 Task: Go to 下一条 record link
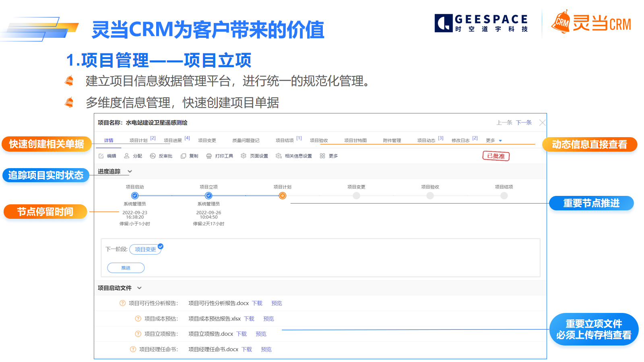[x=524, y=123]
